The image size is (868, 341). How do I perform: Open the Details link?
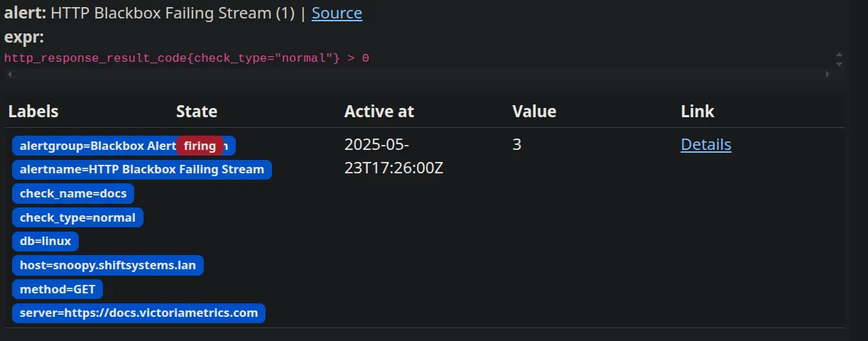(x=706, y=144)
